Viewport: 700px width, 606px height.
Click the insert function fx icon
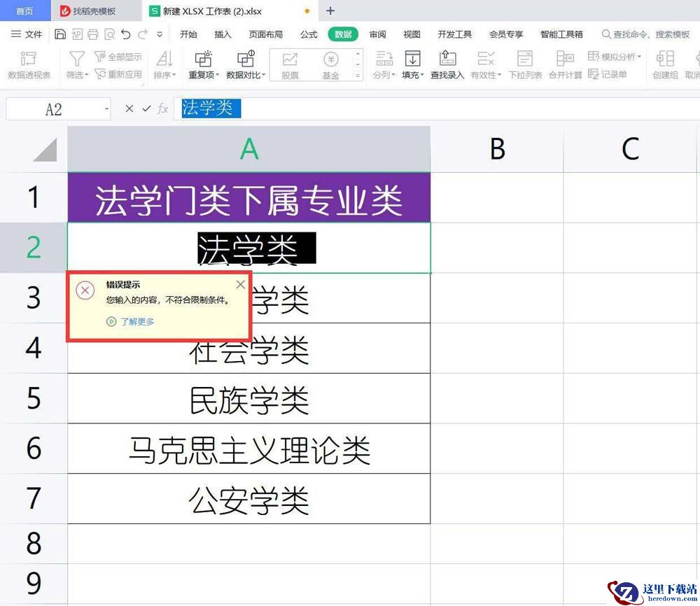pos(162,108)
